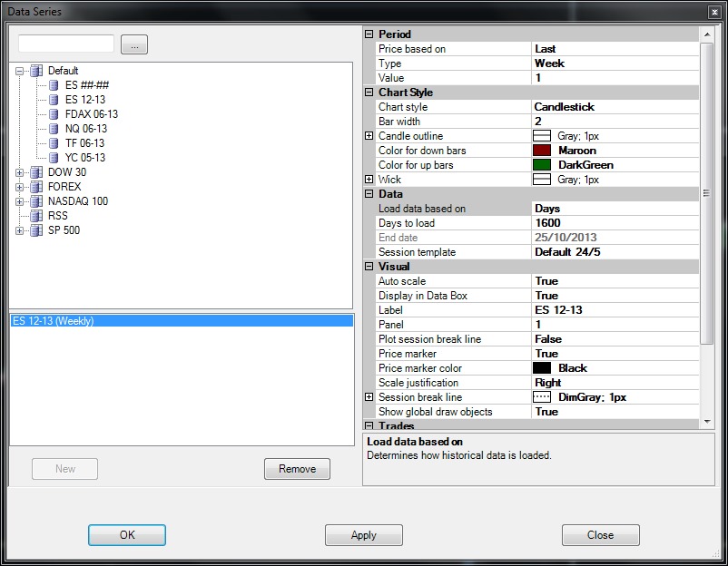The image size is (728, 566).
Task: Select TF 06-13 in the tree
Action: click(x=85, y=143)
